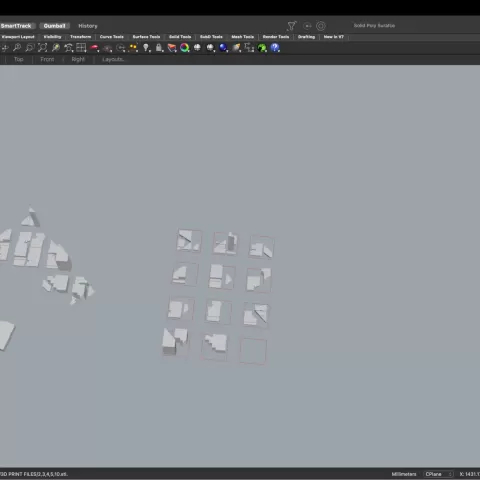
Task: Switch to the Front viewport tab
Action: coord(47,59)
